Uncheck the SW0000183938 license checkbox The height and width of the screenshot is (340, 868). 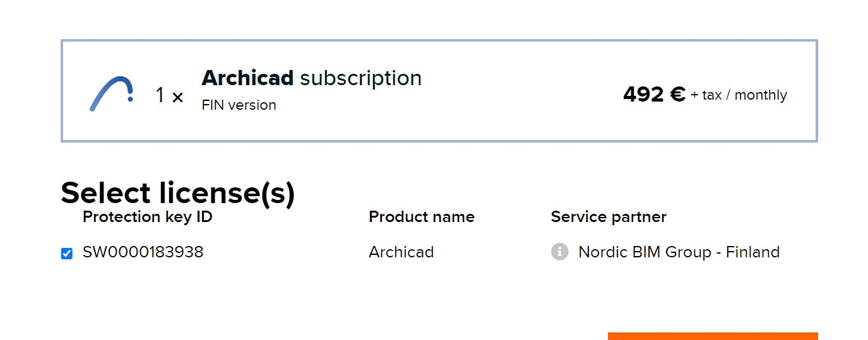click(x=67, y=254)
